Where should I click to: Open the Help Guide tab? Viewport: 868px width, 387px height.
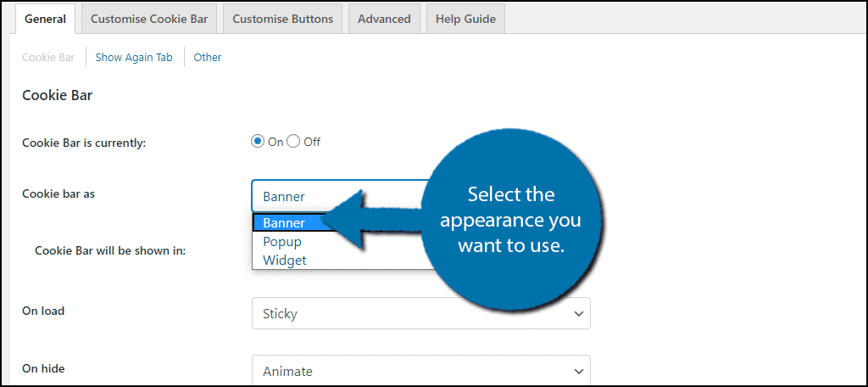pos(465,19)
